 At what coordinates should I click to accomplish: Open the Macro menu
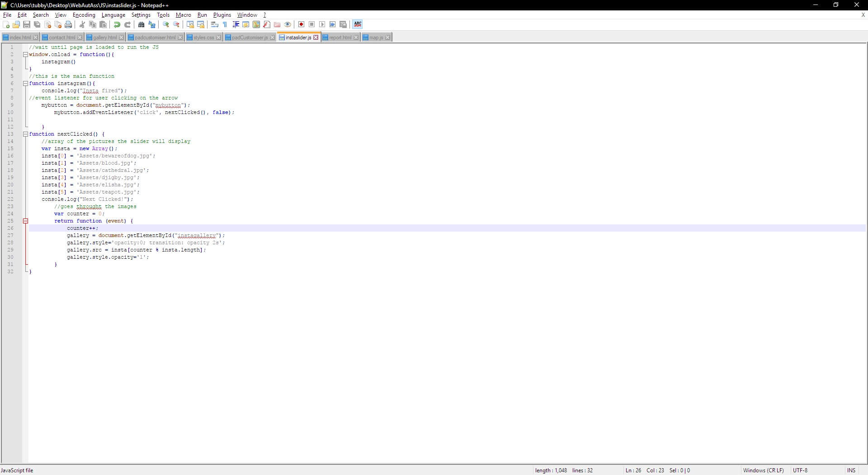pyautogui.click(x=184, y=15)
